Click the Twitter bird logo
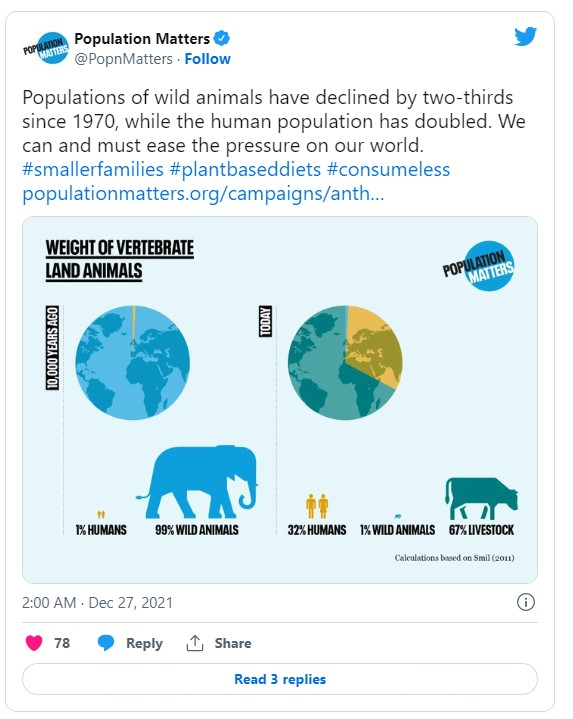 (x=525, y=37)
